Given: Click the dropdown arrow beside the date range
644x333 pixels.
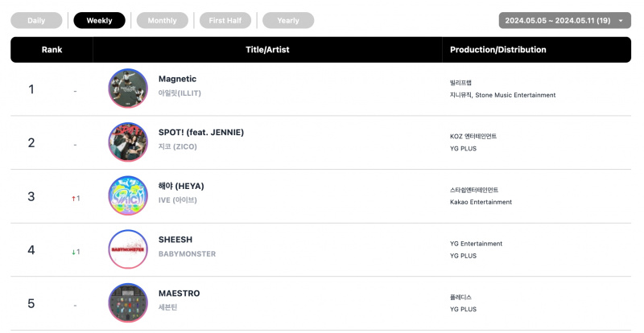Looking at the screenshot, I should pyautogui.click(x=621, y=21).
